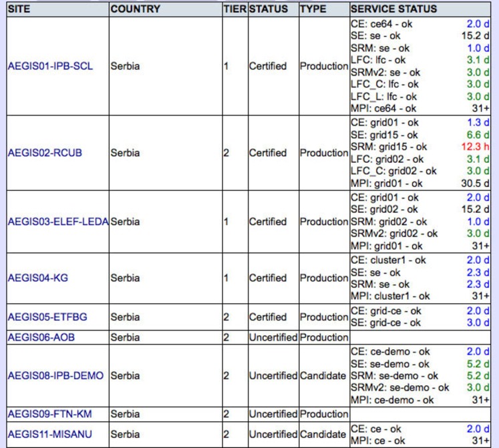Click 'Candidate' type of AEGIS08-IPB-DEMO
Screen dimensions: 499x448
323,375
